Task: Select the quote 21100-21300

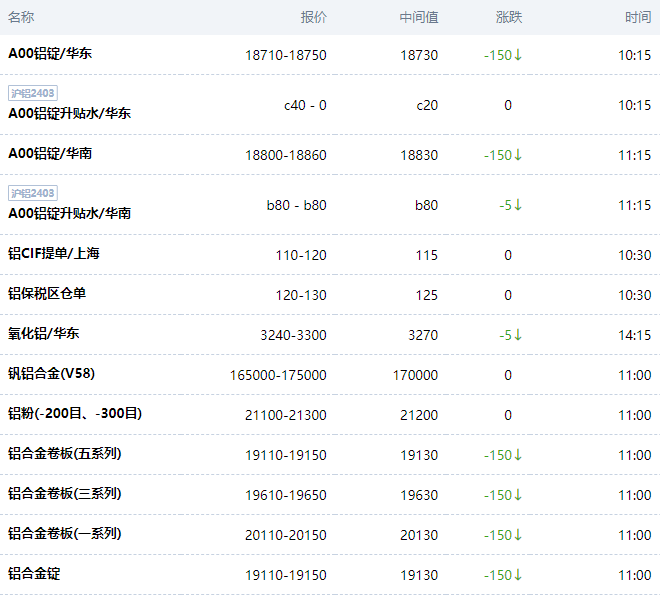Action: coord(286,415)
